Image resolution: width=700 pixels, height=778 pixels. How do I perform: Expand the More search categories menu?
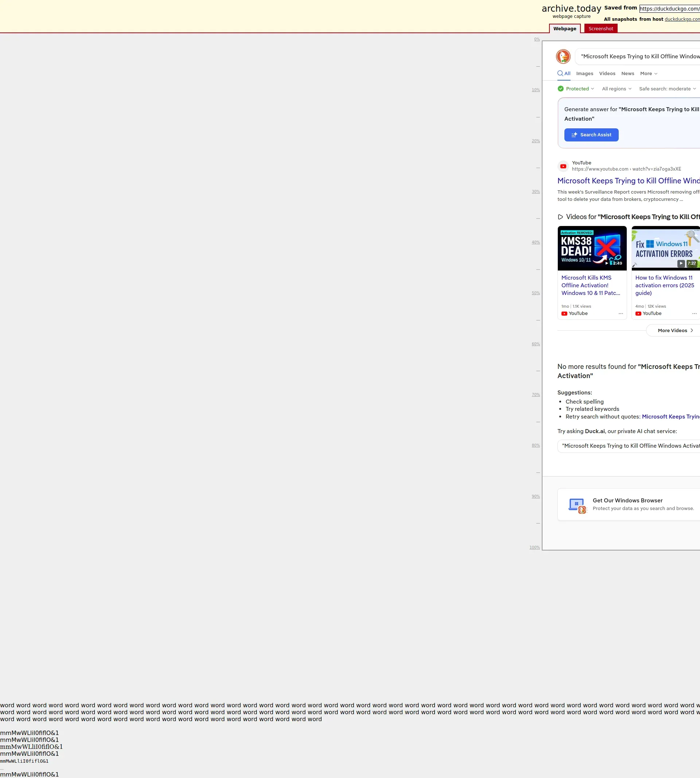pyautogui.click(x=649, y=73)
